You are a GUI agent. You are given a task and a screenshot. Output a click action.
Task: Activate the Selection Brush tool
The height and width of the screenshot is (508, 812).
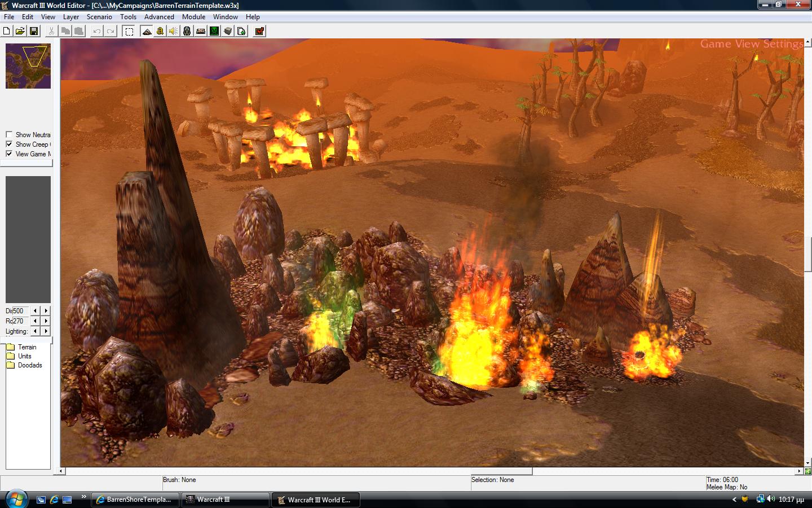[x=129, y=31]
